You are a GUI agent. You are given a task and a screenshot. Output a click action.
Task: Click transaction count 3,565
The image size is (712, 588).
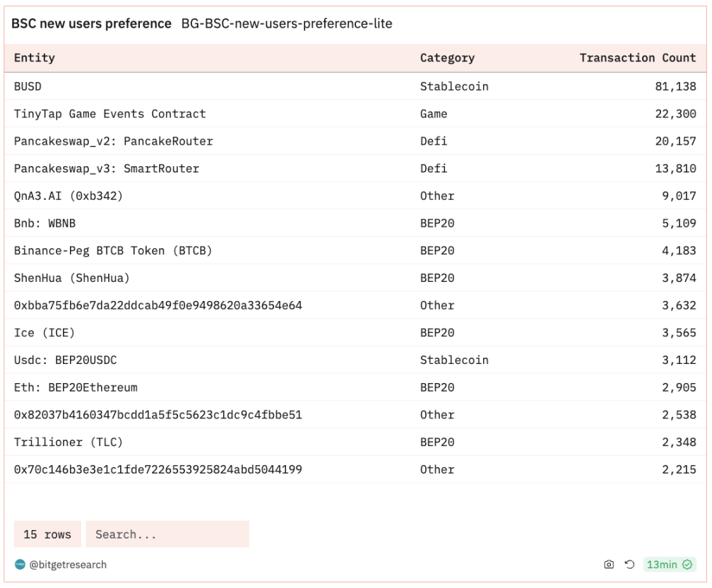(679, 333)
